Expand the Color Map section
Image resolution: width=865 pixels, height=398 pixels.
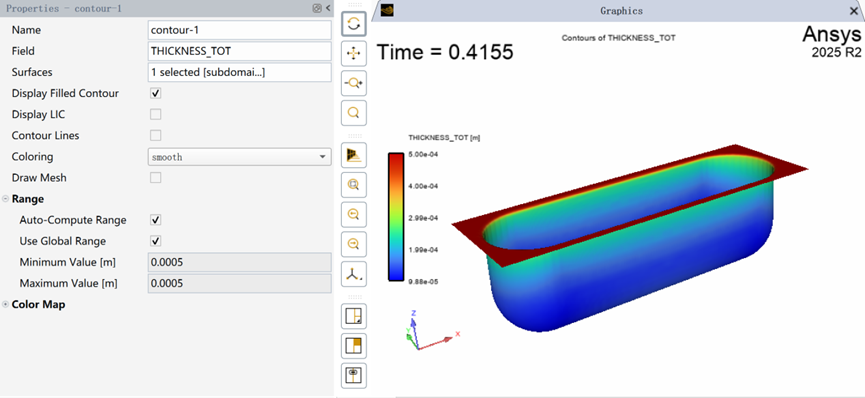pyautogui.click(x=6, y=304)
